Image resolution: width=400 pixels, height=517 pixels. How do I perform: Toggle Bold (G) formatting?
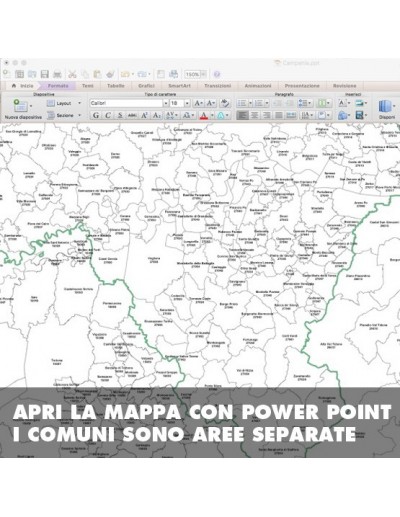(x=96, y=115)
